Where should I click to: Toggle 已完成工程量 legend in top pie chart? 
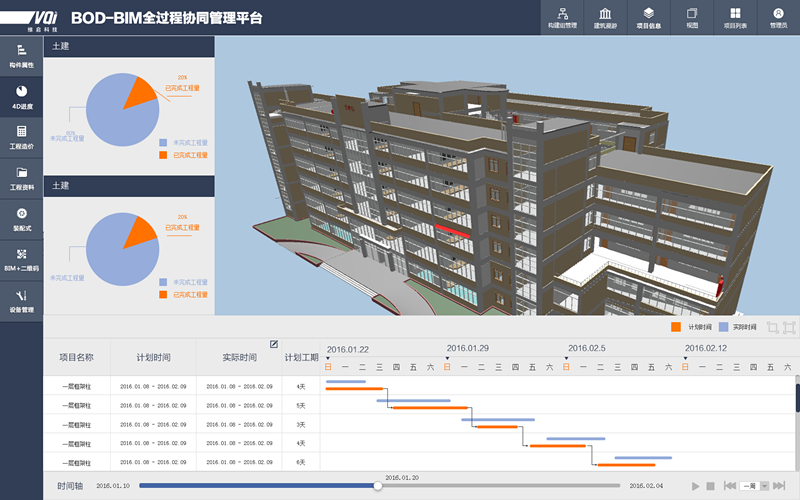point(164,155)
